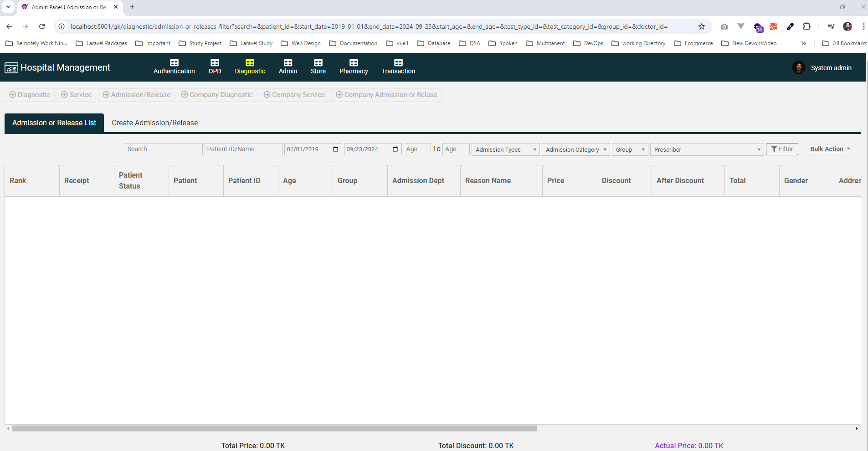Open Laravel Packages bookmark folder
This screenshot has width=868, height=451.
101,43
